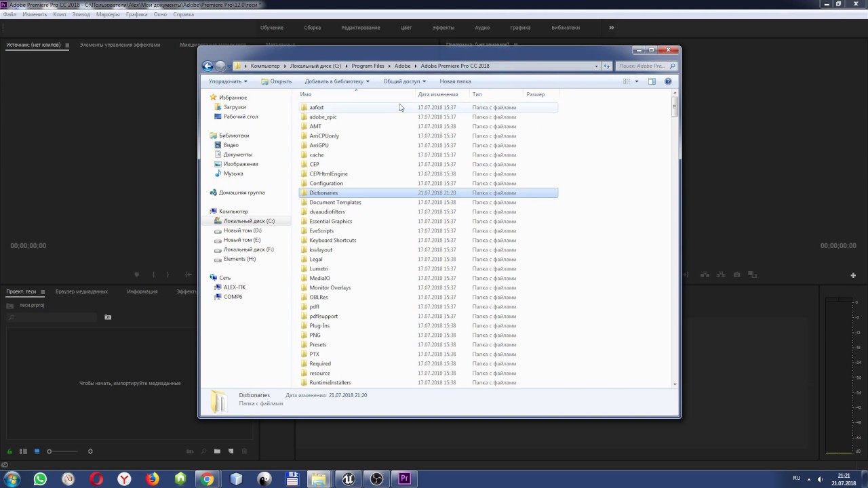Select Загрузки in the Favorites list
Viewport: 868px width, 488px height.
click(x=235, y=107)
